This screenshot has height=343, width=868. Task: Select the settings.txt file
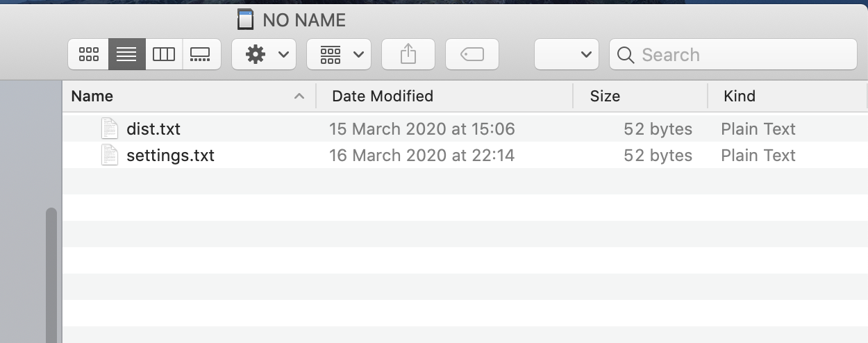170,156
